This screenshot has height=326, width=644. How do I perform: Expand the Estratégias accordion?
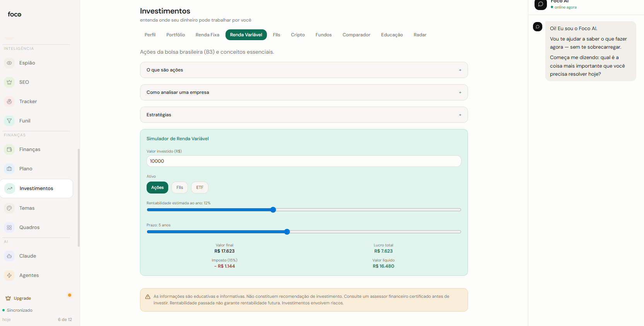click(x=304, y=115)
